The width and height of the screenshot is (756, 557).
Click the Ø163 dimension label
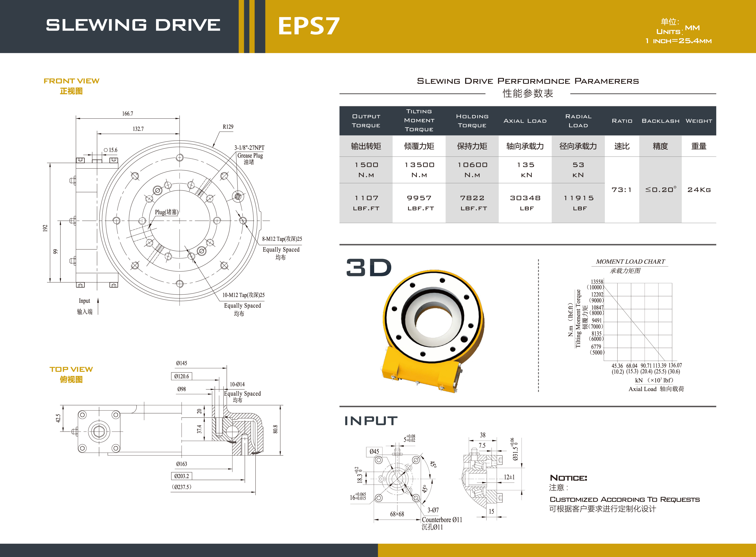(181, 464)
